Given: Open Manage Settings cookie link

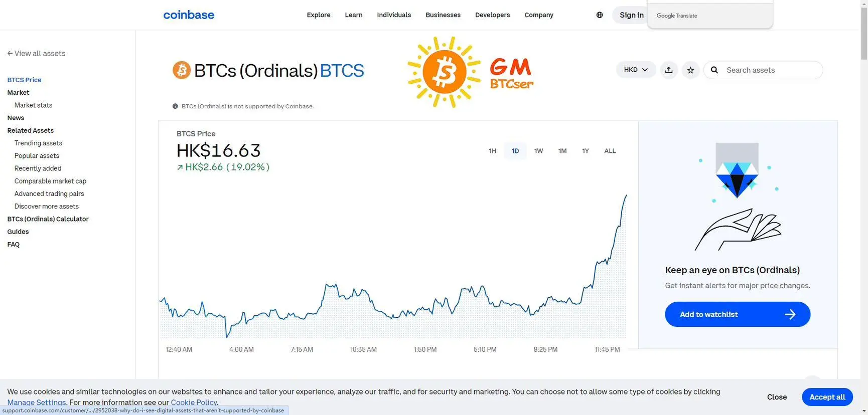Looking at the screenshot, I should point(37,402).
